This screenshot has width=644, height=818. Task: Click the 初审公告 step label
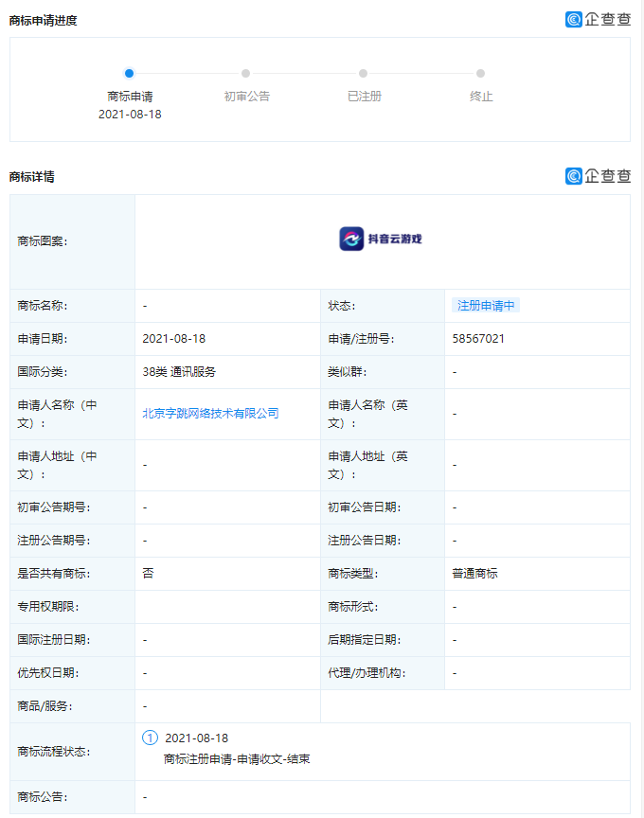click(x=246, y=97)
